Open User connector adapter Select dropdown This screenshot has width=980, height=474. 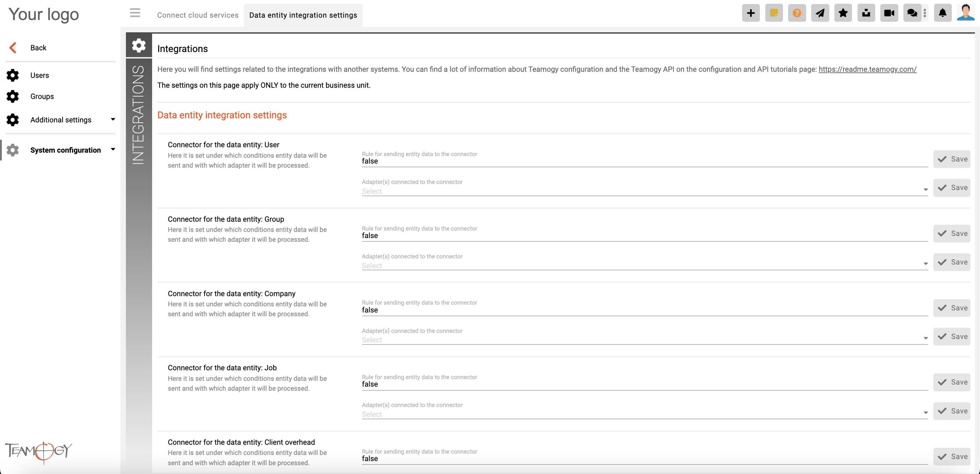click(644, 191)
